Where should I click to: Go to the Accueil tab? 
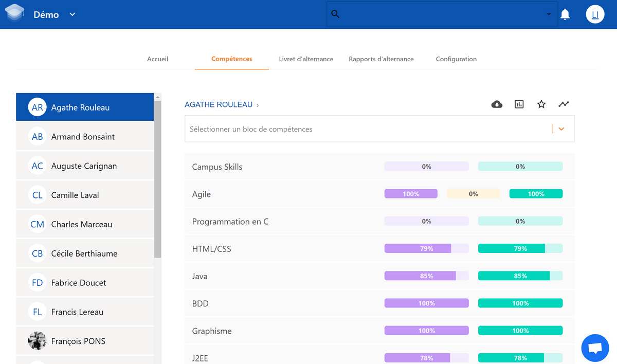(x=158, y=59)
